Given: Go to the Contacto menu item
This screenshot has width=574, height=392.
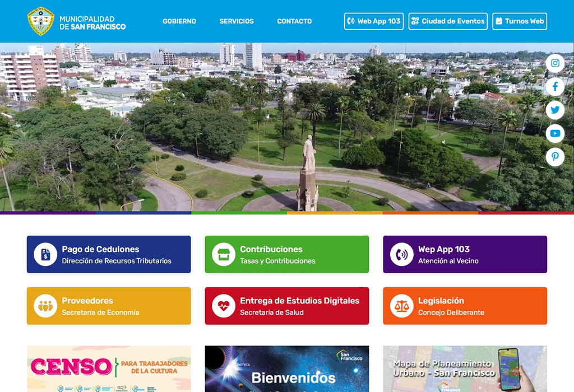Looking at the screenshot, I should [x=294, y=21].
